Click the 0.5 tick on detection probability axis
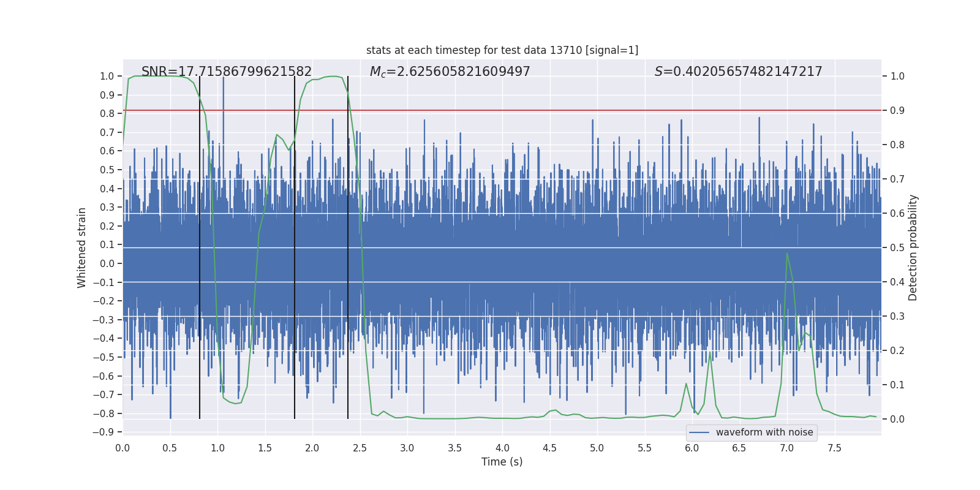Viewport: 980px width, 490px height. [897, 247]
